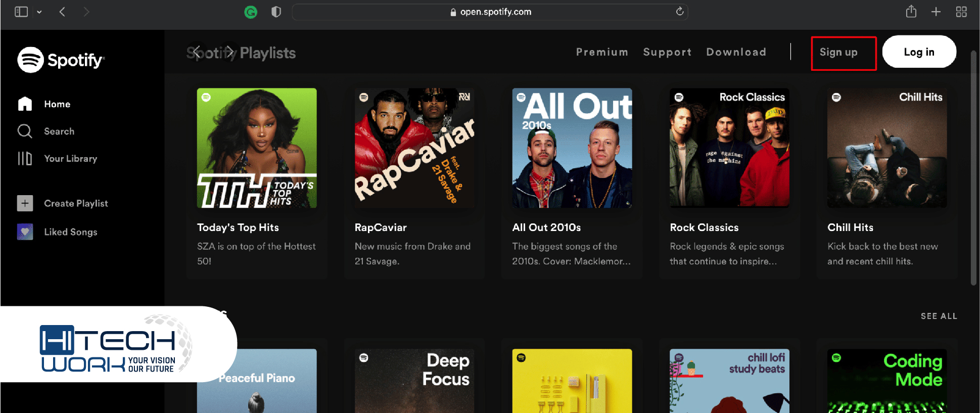Viewport: 980px width, 413px height.
Task: Click the Log in button
Action: (x=919, y=52)
